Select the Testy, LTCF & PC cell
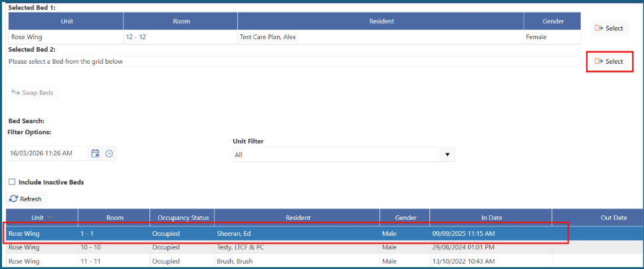Viewport: 644px width, 269px height. (x=297, y=248)
